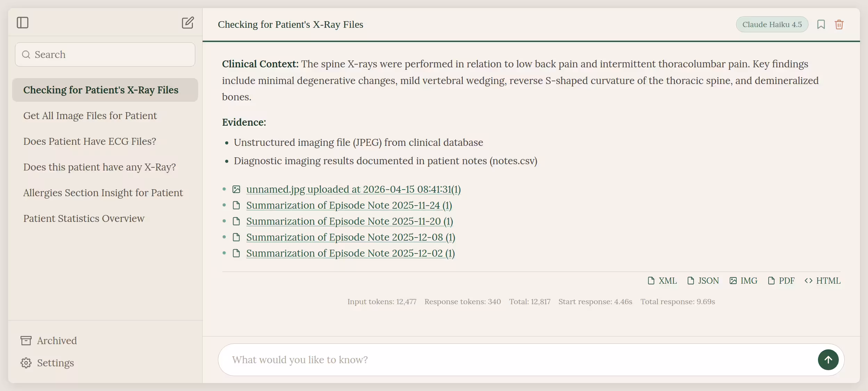This screenshot has width=868, height=391.
Task: Select Checking for Patient's X-Ray Files chat
Action: click(x=105, y=90)
